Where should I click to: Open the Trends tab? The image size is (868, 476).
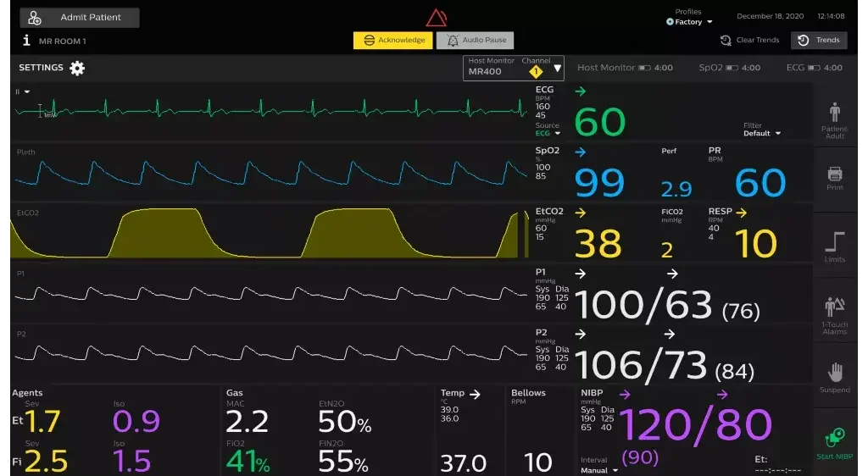[x=817, y=40]
